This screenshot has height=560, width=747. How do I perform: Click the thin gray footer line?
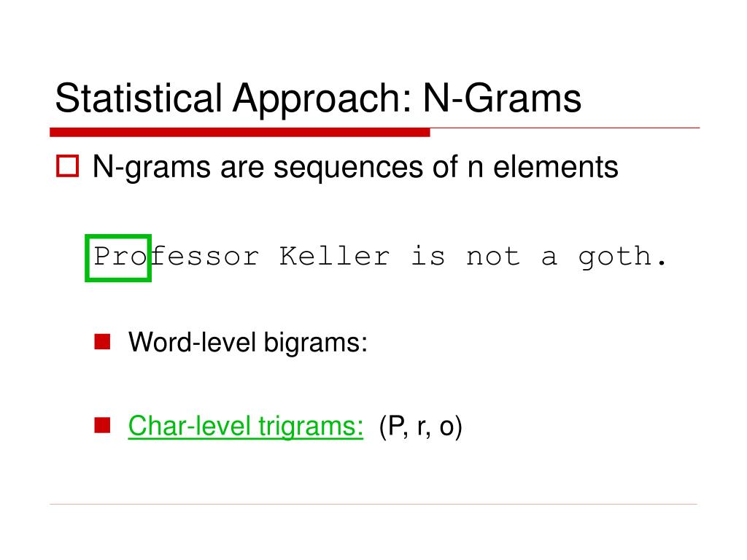point(373,505)
